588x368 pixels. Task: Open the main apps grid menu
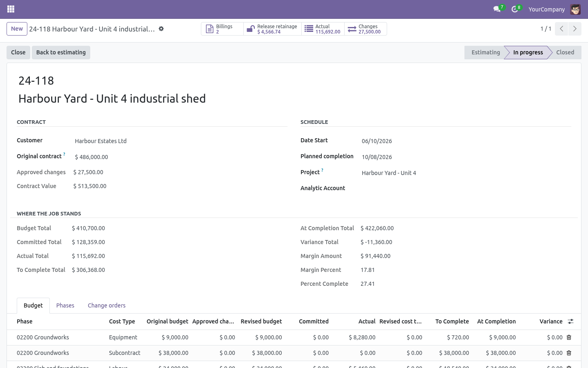click(11, 9)
